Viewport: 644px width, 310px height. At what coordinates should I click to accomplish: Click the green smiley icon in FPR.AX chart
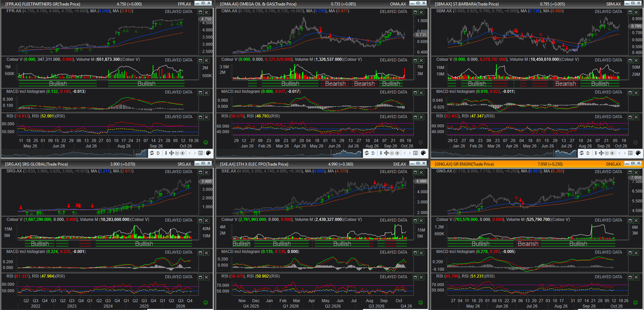tap(206, 142)
